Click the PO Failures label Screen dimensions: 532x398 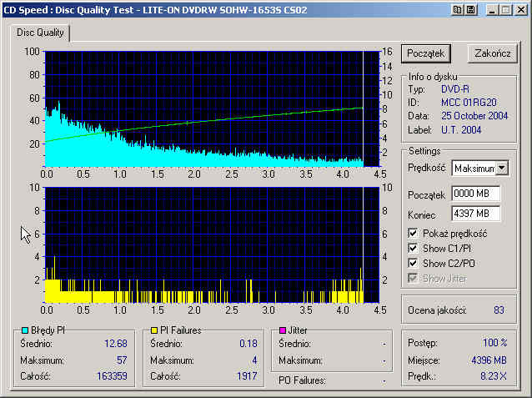tap(302, 380)
